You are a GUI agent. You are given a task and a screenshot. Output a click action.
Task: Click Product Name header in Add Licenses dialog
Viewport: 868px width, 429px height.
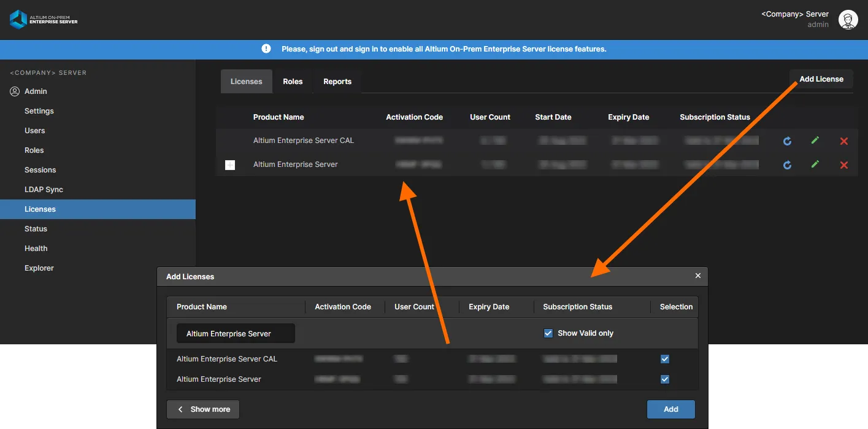click(202, 307)
